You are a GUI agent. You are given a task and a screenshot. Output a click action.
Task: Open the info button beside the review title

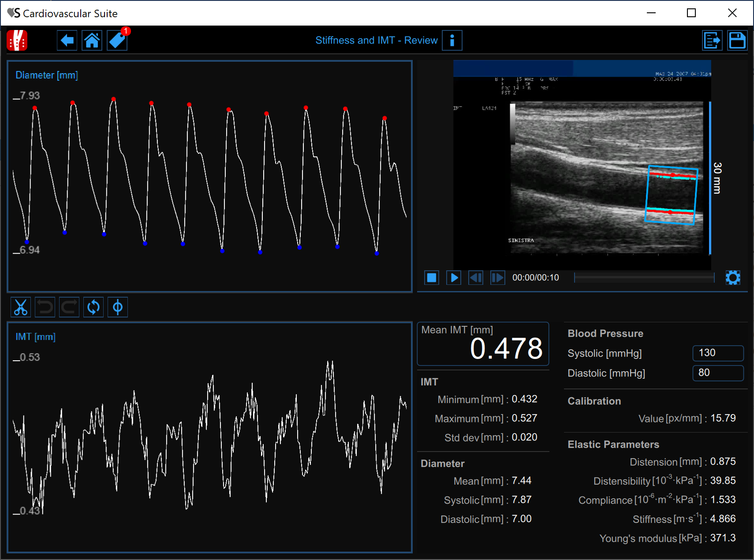point(452,41)
